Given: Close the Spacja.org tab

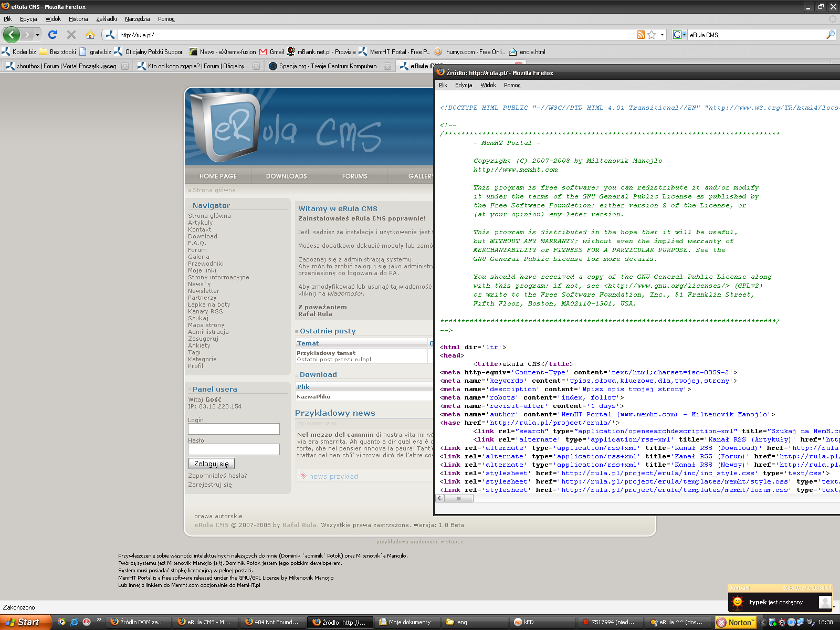Looking at the screenshot, I should 387,66.
